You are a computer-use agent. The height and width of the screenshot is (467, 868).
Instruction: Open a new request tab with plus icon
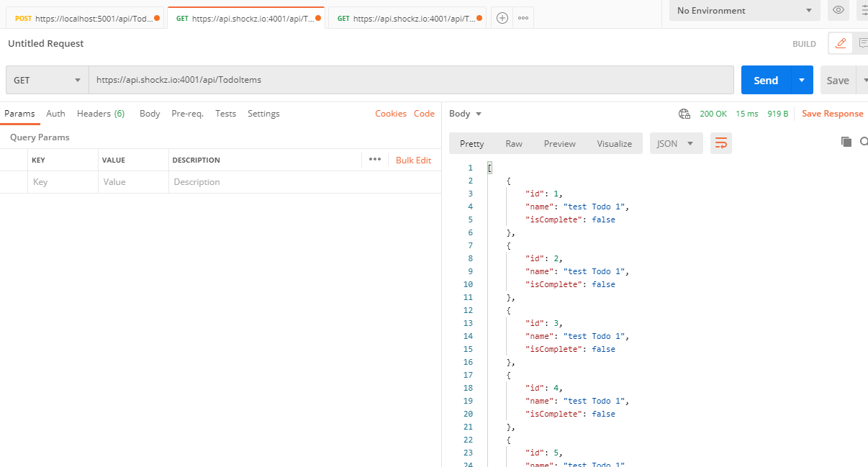coord(502,18)
